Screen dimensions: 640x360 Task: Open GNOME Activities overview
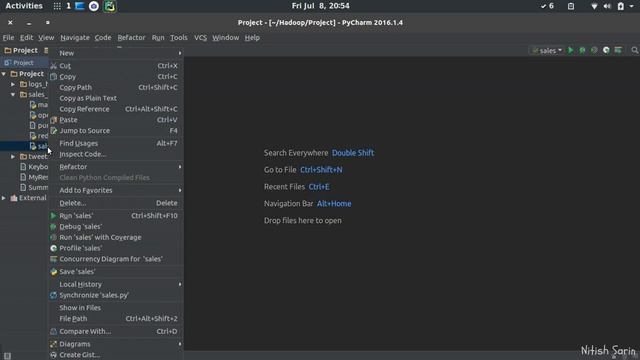[24, 6]
